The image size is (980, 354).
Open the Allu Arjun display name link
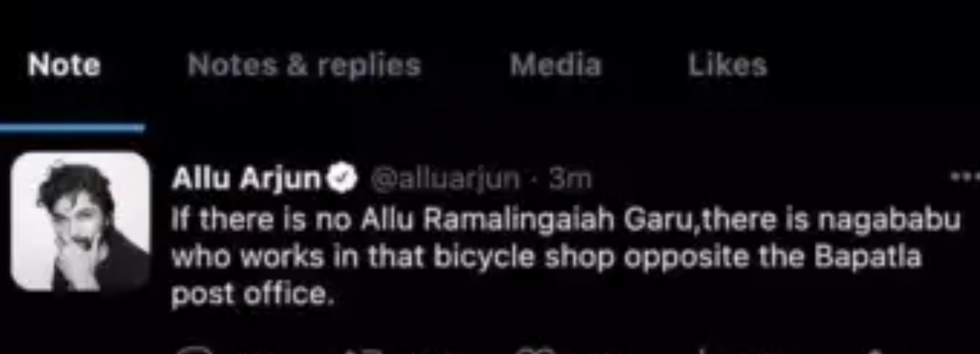click(247, 178)
